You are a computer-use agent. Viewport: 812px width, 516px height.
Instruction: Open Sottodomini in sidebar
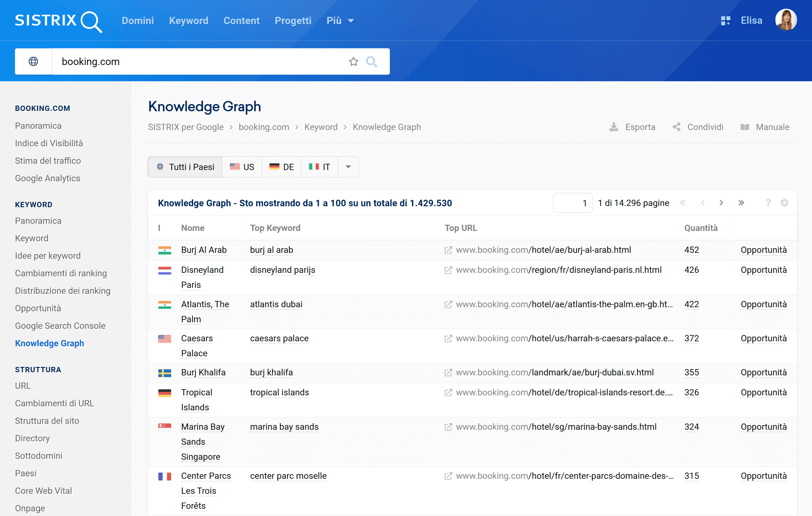point(39,456)
